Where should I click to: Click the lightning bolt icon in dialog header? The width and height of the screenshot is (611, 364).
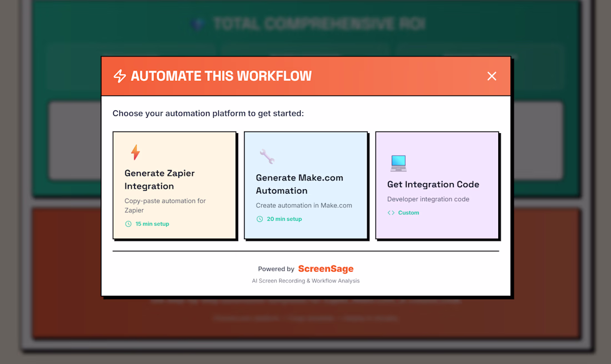(x=119, y=76)
